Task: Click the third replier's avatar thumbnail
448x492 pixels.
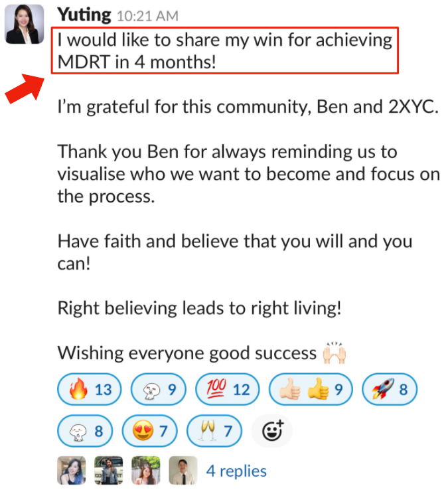Action: coord(146,470)
